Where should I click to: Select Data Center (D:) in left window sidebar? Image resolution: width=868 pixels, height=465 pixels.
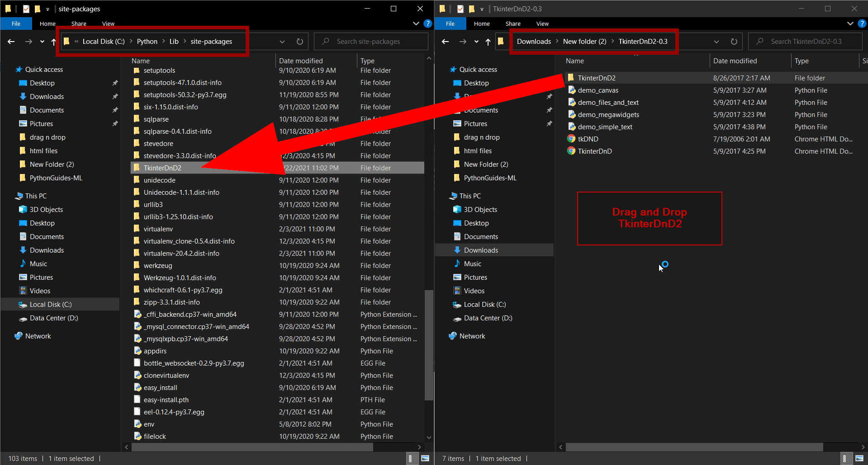[x=54, y=318]
